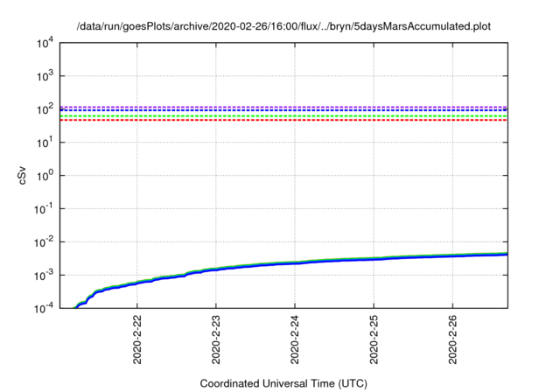
Task: Click the 2020-2-26 date tick label
Action: pos(453,339)
